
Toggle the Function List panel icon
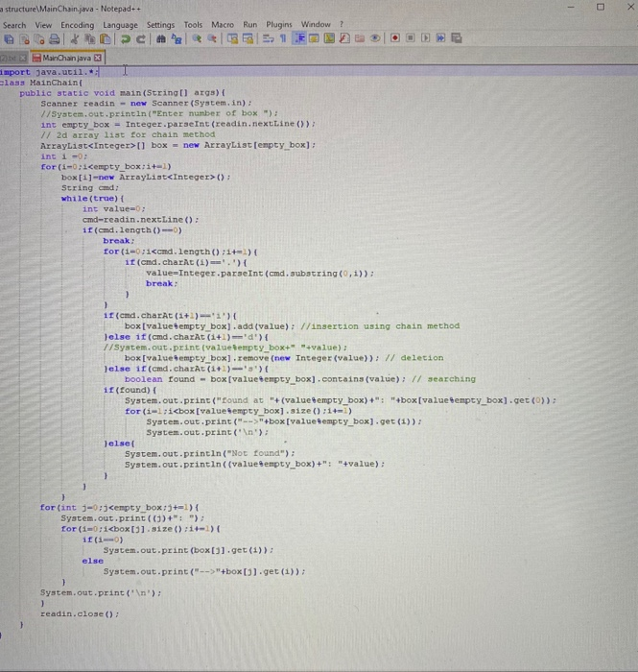344,38
